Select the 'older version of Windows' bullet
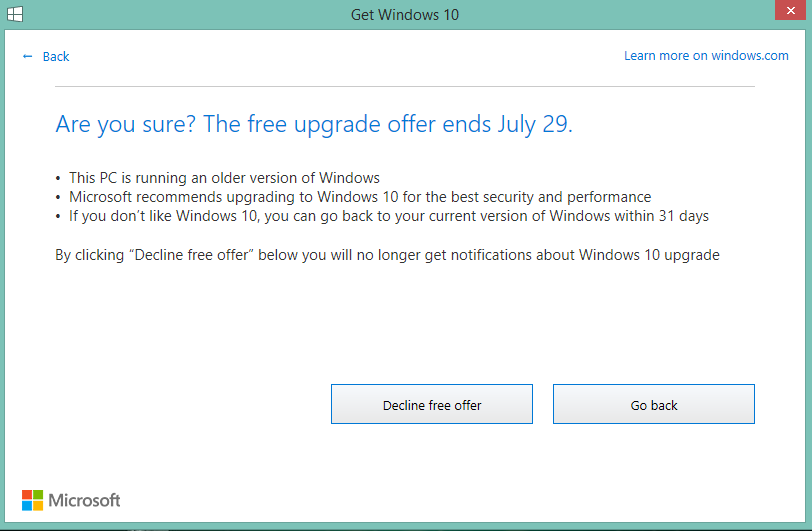This screenshot has height=531, width=812. coord(224,178)
